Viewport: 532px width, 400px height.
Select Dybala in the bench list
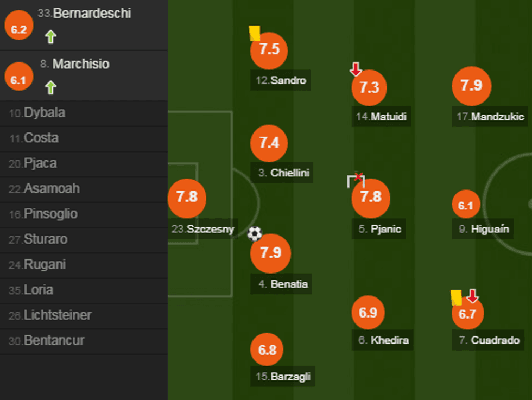click(45, 113)
